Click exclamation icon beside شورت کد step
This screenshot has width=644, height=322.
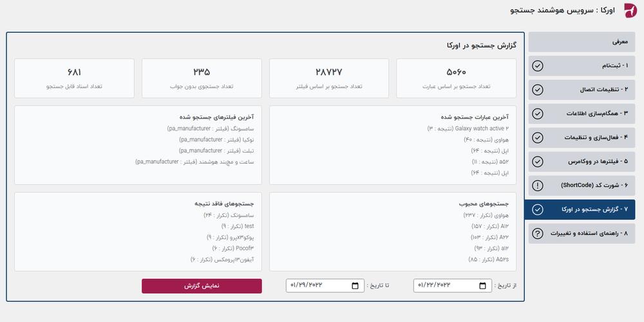537,185
